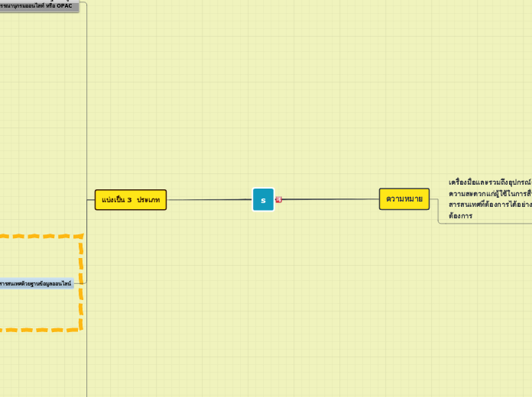Screen dimensions: 532x397
Task: Click the definition text starting 'เครื่องมือและรวมถึงอุปกรณ์'
Action: coord(490,199)
